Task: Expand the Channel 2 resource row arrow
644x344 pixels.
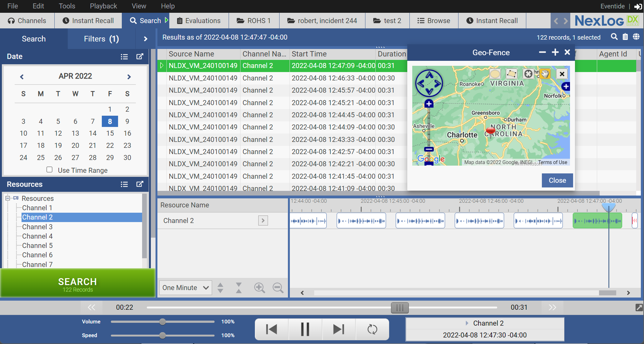Action: [263, 220]
